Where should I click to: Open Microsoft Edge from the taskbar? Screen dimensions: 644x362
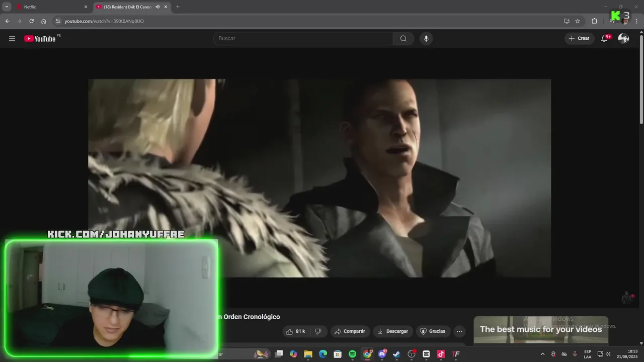click(x=323, y=354)
